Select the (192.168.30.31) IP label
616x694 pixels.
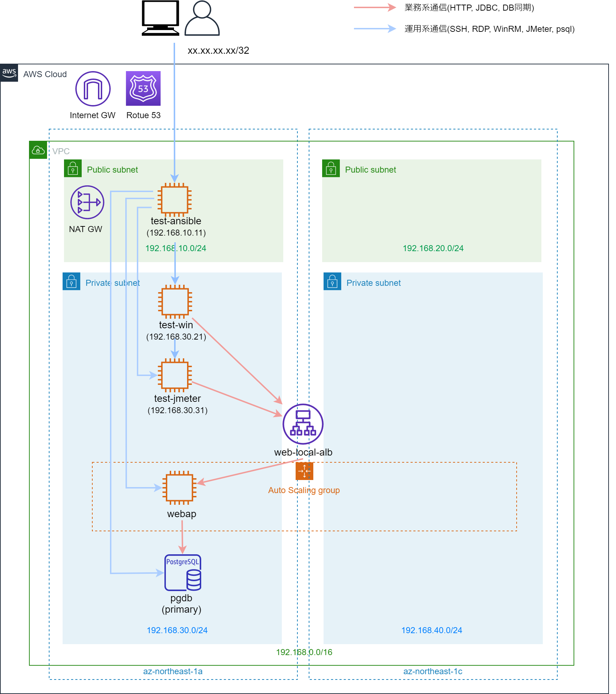tap(178, 410)
